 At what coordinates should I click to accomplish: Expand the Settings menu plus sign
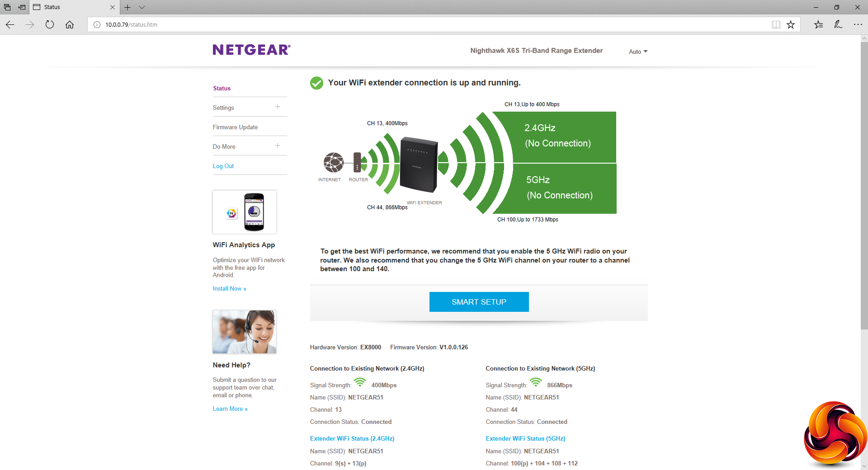[x=278, y=107]
